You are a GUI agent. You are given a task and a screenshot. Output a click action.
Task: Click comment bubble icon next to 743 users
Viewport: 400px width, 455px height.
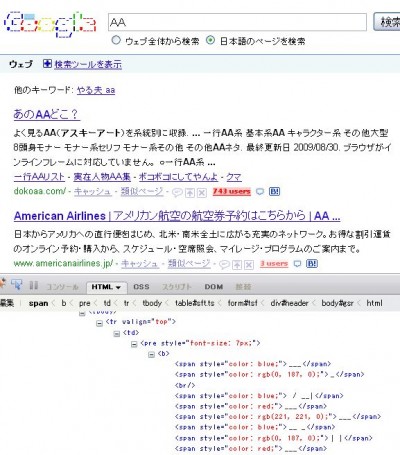260,192
